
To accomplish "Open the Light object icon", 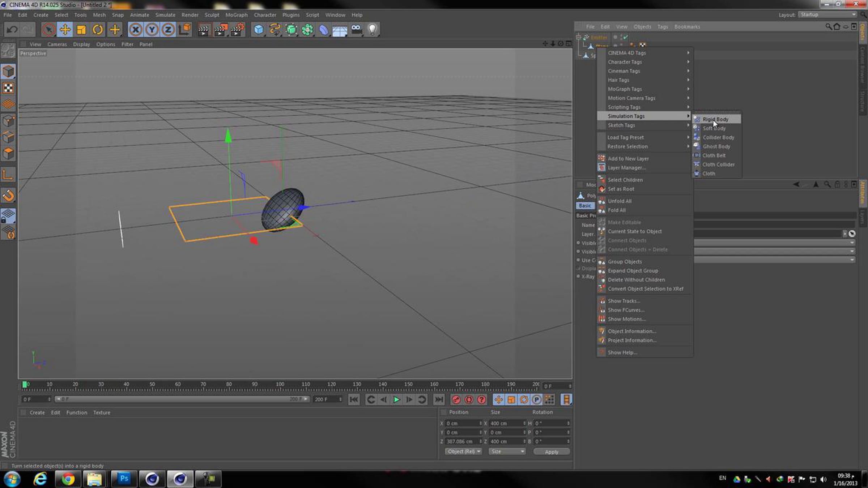I will tap(373, 30).
